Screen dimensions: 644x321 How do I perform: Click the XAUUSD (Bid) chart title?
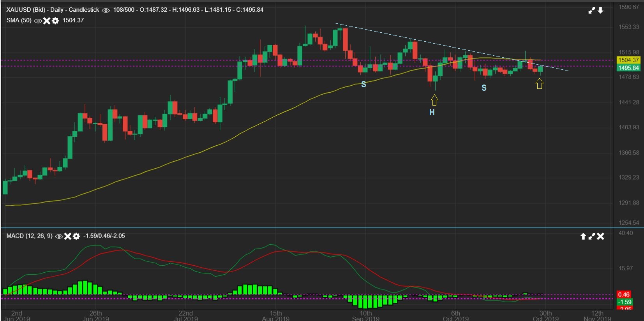53,10
